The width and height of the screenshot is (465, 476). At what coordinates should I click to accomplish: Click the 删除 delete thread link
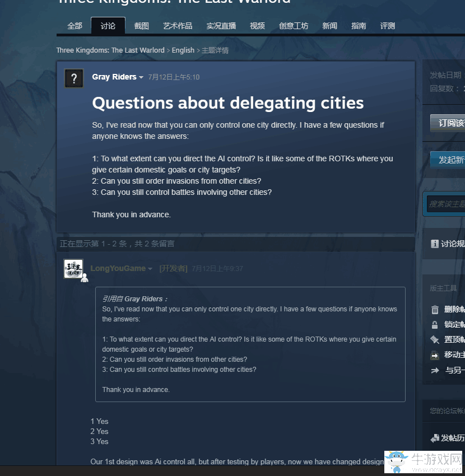[x=454, y=309]
